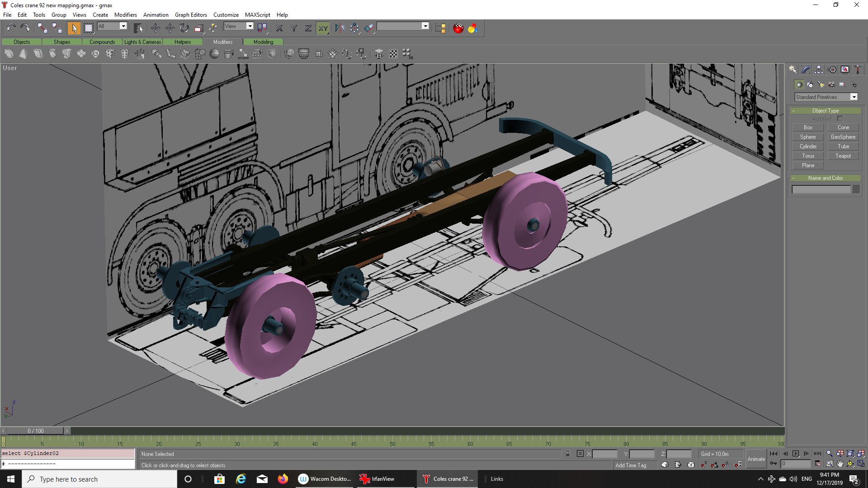Open the View coordinate system dropdown
This screenshot has width=868, height=488.
pyautogui.click(x=250, y=26)
